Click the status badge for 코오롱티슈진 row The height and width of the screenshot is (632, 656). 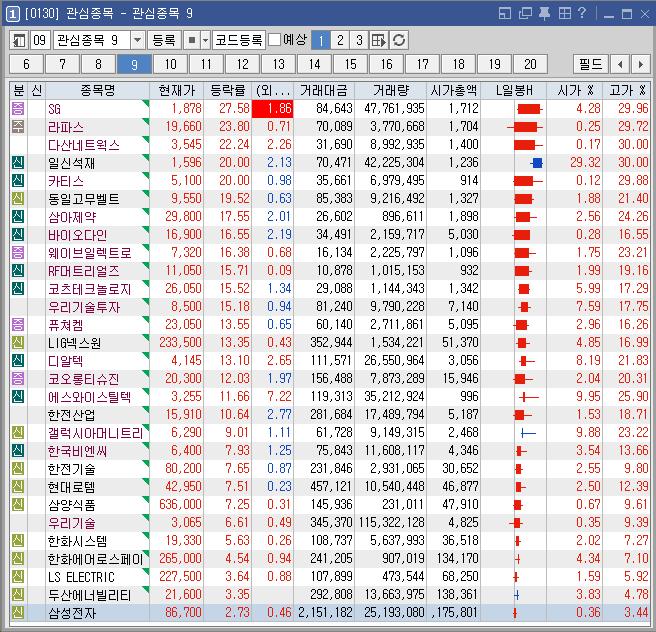[18, 379]
